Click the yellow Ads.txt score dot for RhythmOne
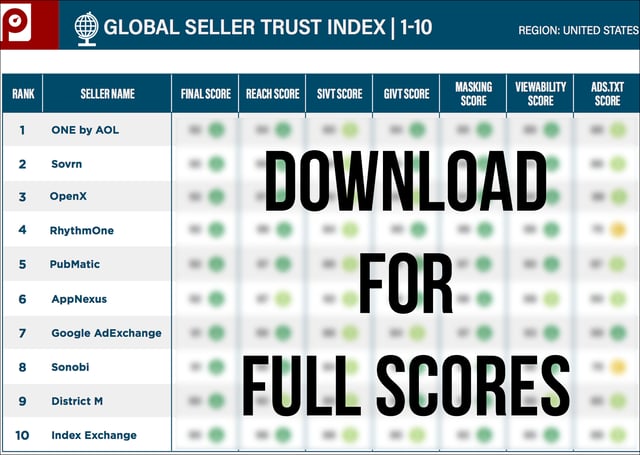Image resolution: width=640 pixels, height=455 pixels. tap(618, 230)
